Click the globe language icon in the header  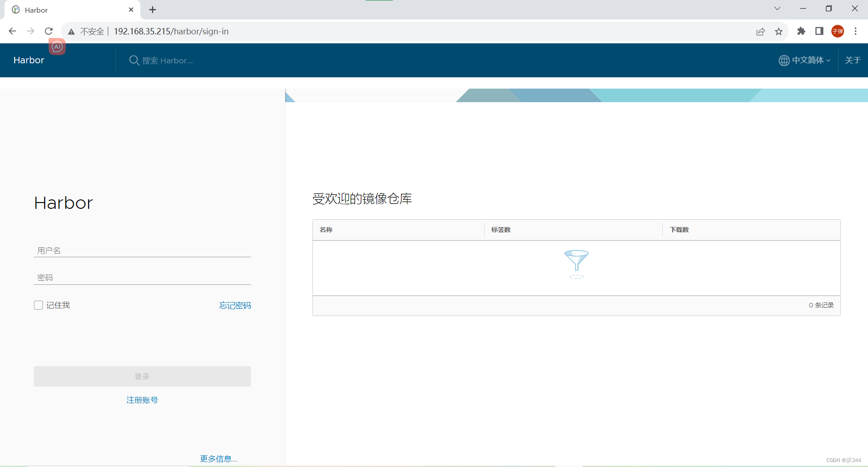[784, 60]
